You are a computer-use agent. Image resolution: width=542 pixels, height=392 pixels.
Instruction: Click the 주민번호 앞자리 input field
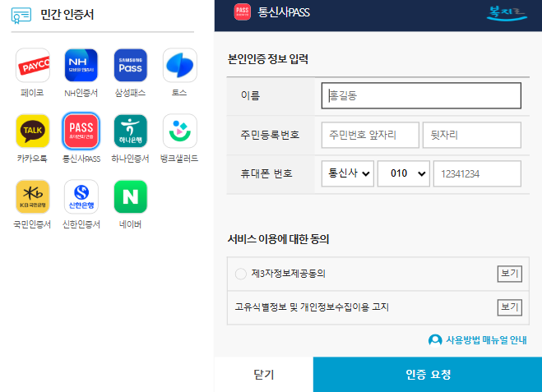coord(370,135)
